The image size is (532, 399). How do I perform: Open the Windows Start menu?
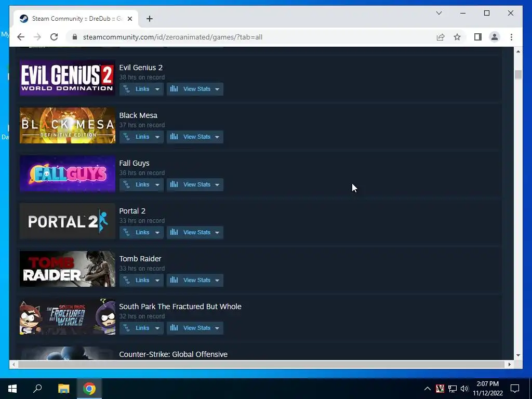tap(12, 389)
